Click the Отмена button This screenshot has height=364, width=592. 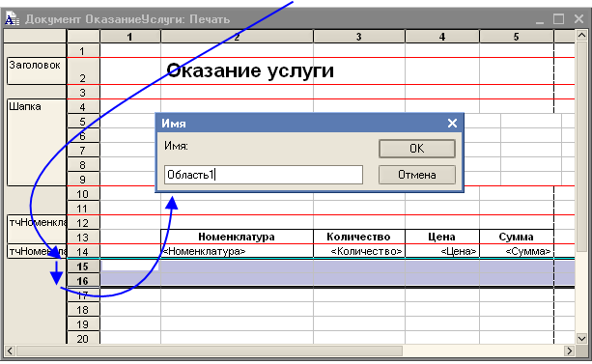coord(417,175)
